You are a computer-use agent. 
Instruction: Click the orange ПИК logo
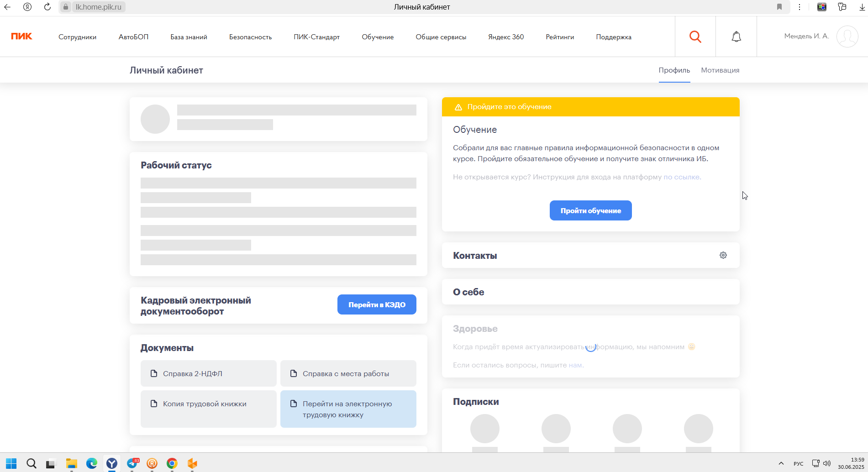(x=21, y=37)
